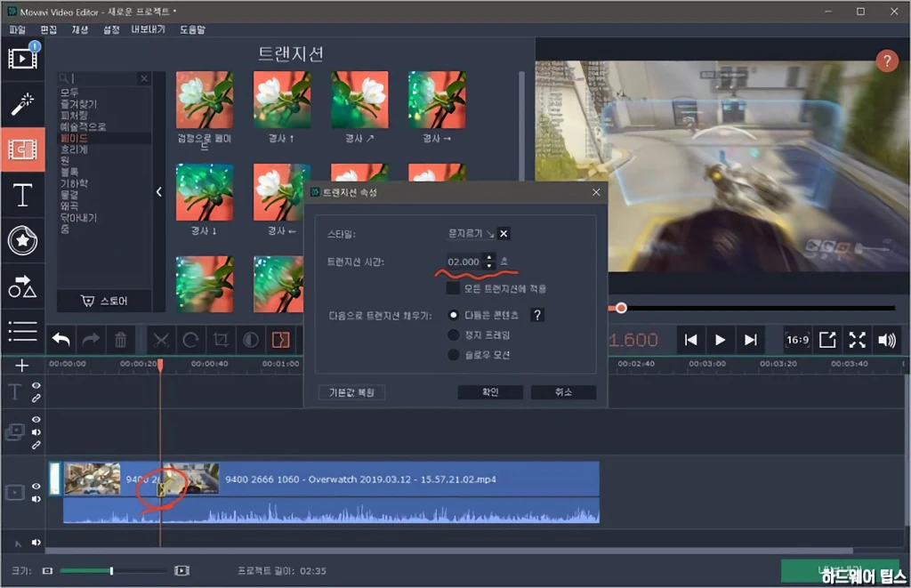This screenshot has height=588, width=911.
Task: Skip to previous frame in preview
Action: [x=690, y=340]
